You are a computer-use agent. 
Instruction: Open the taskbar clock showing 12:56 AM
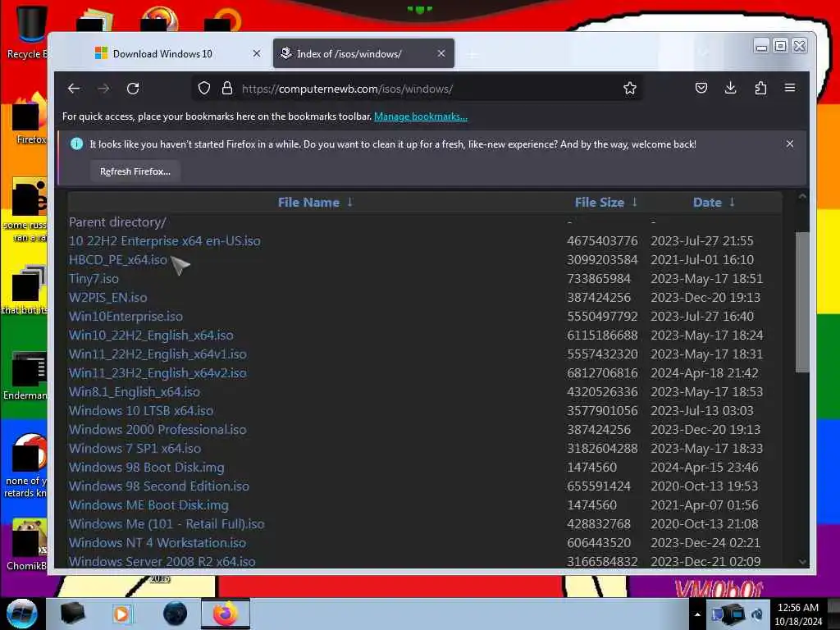pyautogui.click(x=797, y=614)
